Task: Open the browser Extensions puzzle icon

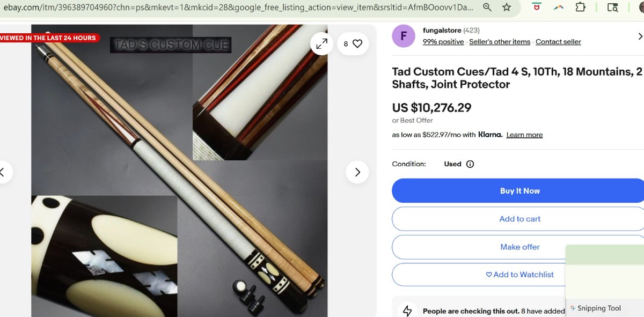Action: 580,7
